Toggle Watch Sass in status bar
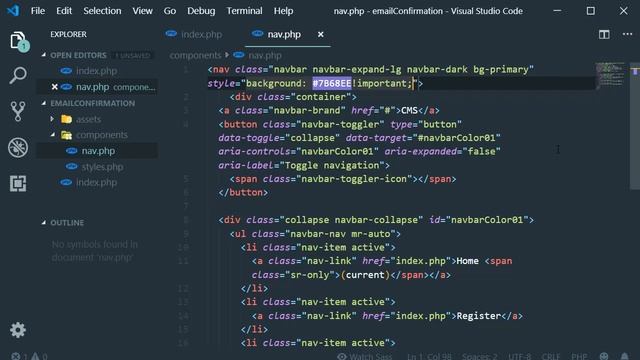This screenshot has width=640, height=360. (x=364, y=356)
